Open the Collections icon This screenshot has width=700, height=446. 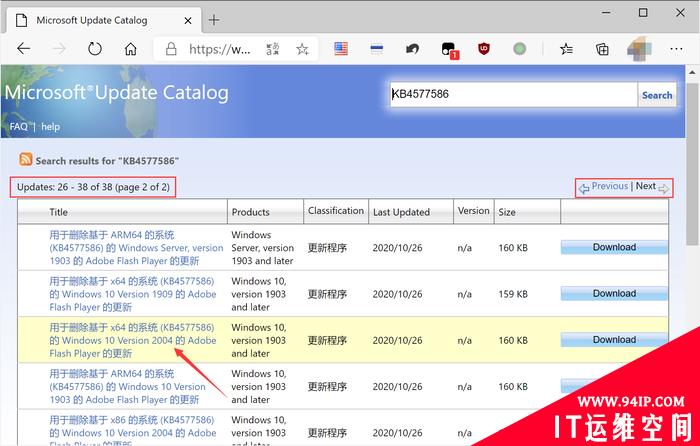[x=602, y=49]
